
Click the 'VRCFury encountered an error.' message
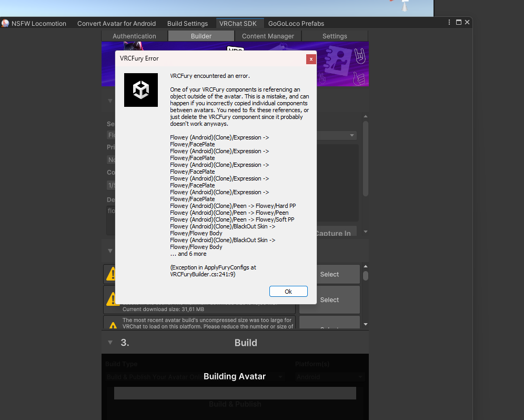pyautogui.click(x=210, y=76)
